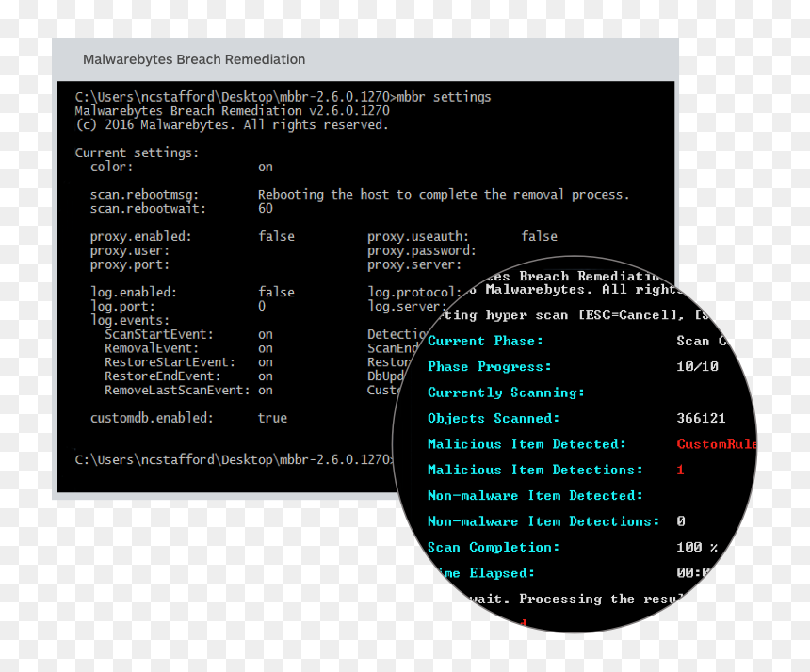Viewport: 810px width, 672px height.
Task: Click the 'Malicious Item Detected:' label
Action: coord(526,444)
